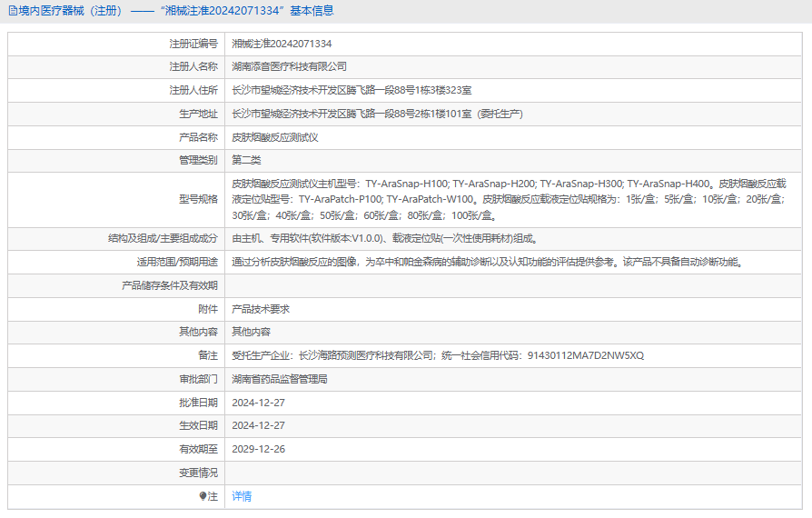Click the 生产地址 label
Screen dimensions: 812x518
point(198,114)
